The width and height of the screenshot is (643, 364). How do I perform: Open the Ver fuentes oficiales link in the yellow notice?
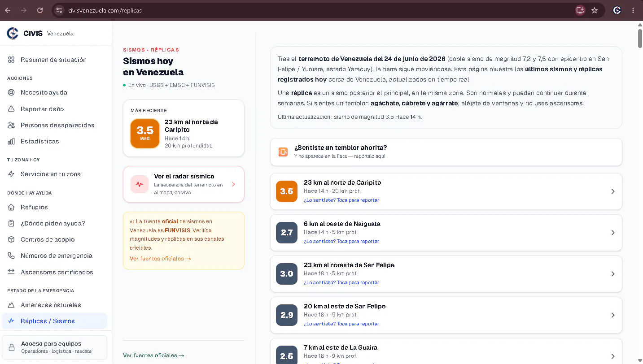[x=160, y=259]
